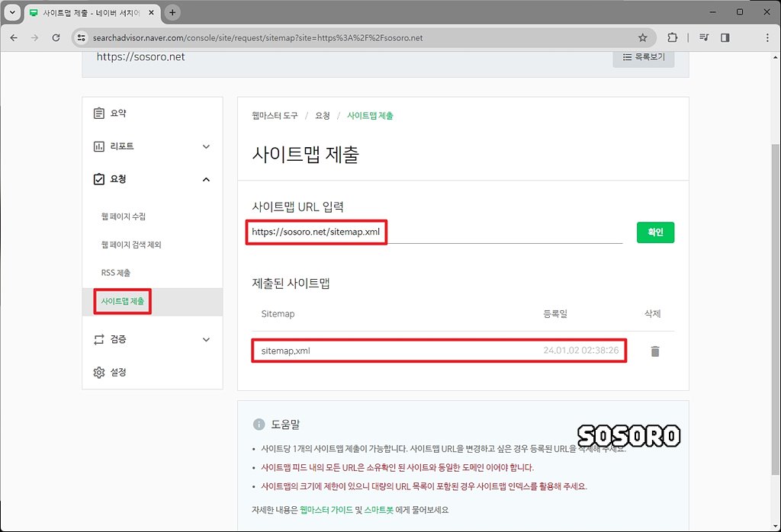Image resolution: width=781 pixels, height=532 pixels.
Task: Toggle the browser side panel icon
Action: (x=725, y=37)
